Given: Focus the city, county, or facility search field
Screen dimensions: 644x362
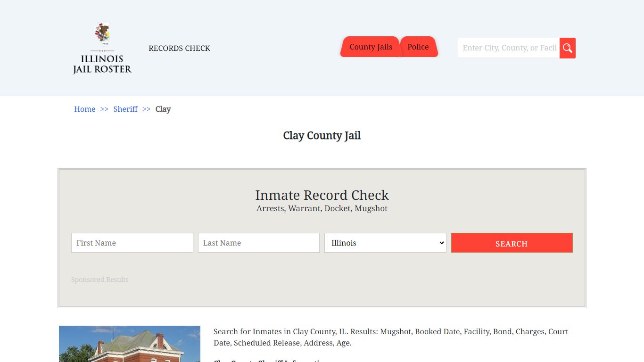Looking at the screenshot, I should pyautogui.click(x=509, y=48).
